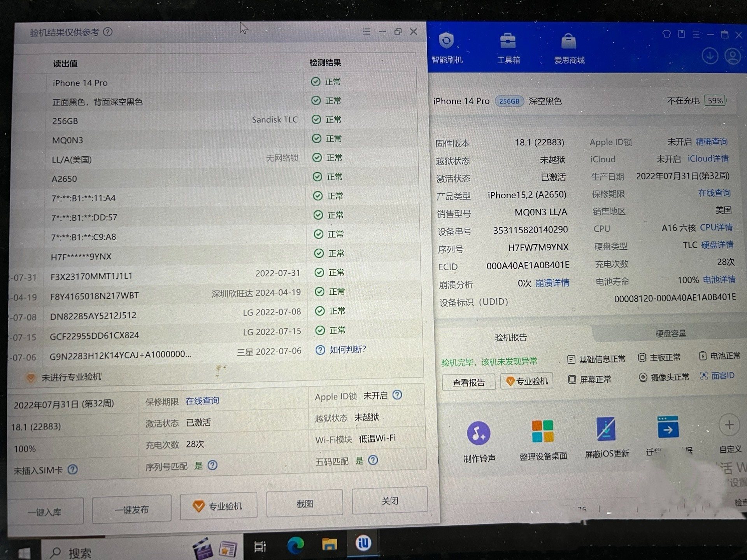The image size is (747, 560).
Task: Click the 查看报告 button
Action: (468, 383)
